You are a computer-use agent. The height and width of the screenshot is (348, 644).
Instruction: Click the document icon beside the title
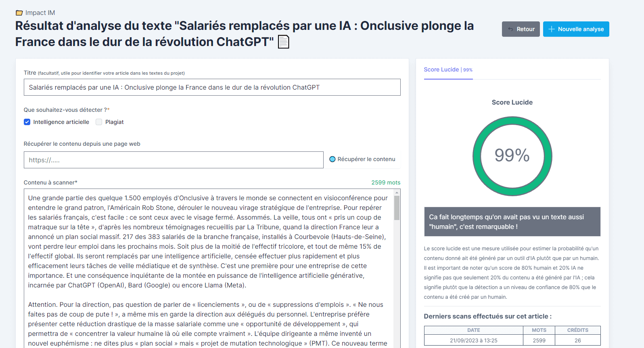[x=284, y=42]
